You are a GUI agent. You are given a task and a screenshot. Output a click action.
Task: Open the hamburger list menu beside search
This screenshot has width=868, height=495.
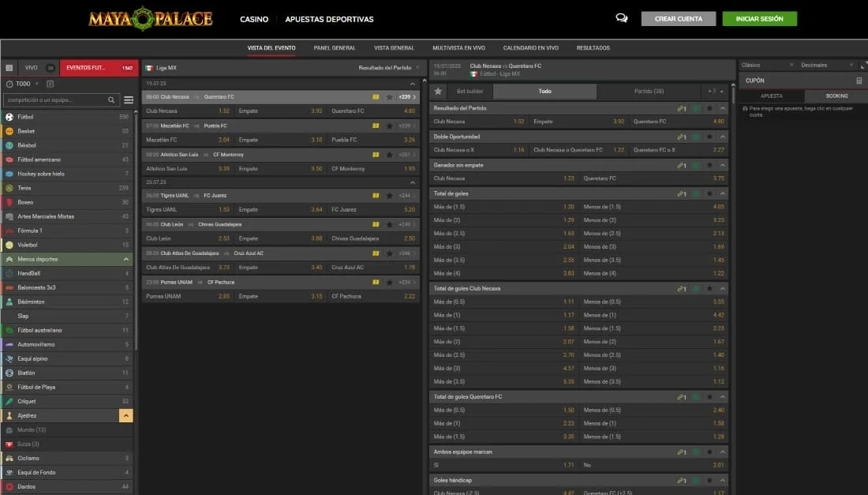(129, 100)
